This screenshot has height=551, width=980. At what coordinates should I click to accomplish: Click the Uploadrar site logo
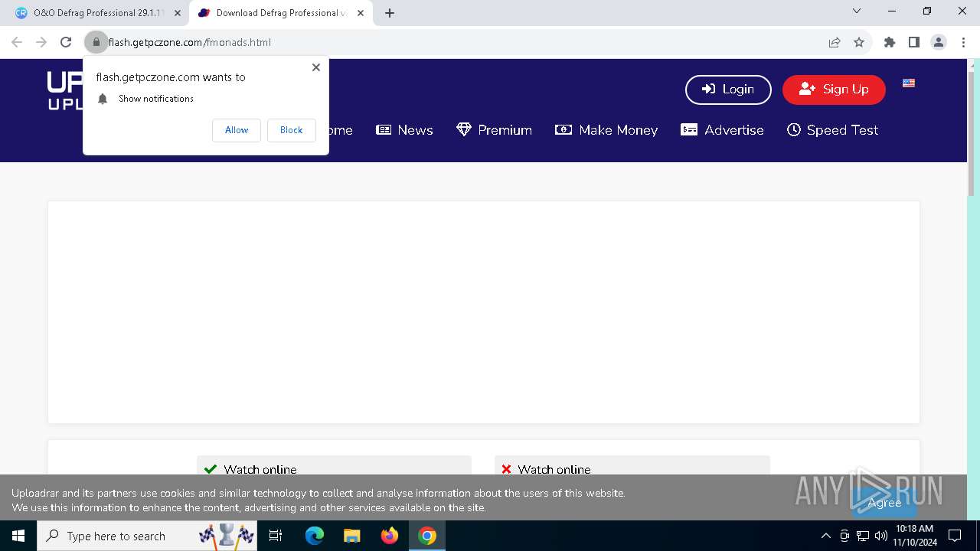(x=65, y=90)
